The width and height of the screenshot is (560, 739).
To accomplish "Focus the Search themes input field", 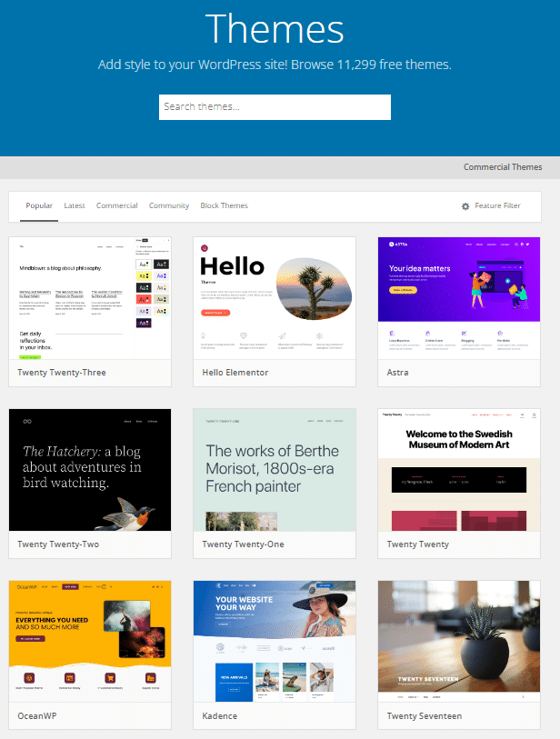I will (275, 107).
